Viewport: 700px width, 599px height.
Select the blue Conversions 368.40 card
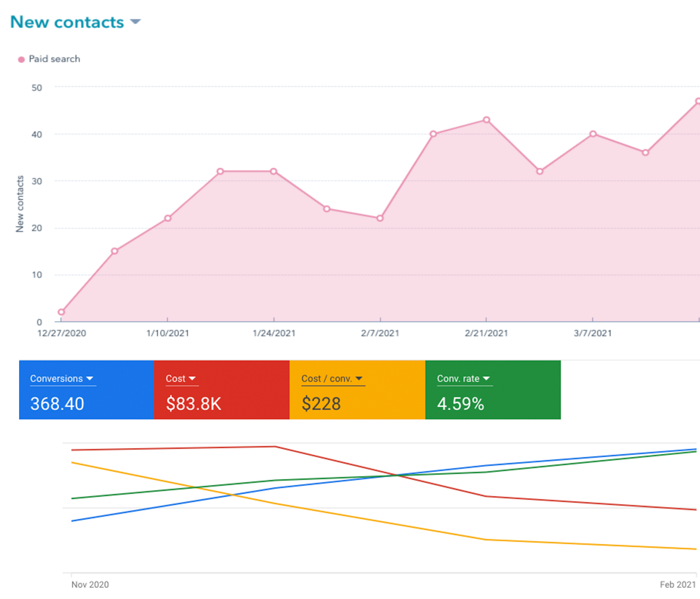pyautogui.click(x=87, y=390)
